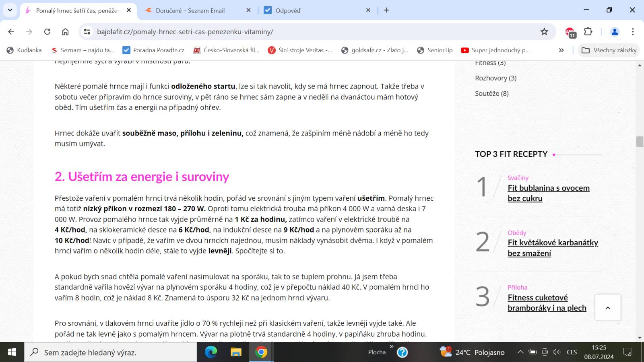The width and height of the screenshot is (644, 362).
Task: Open the Poradna Poradte.cz bookmark
Action: (153, 50)
